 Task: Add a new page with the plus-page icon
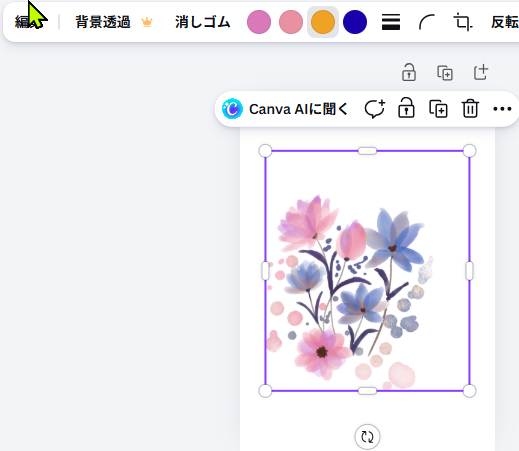click(x=481, y=72)
